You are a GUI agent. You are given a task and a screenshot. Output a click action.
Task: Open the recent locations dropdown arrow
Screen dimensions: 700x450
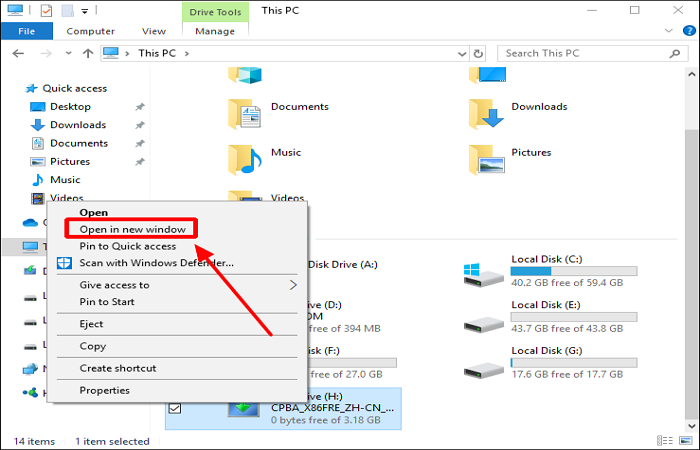pos(68,54)
